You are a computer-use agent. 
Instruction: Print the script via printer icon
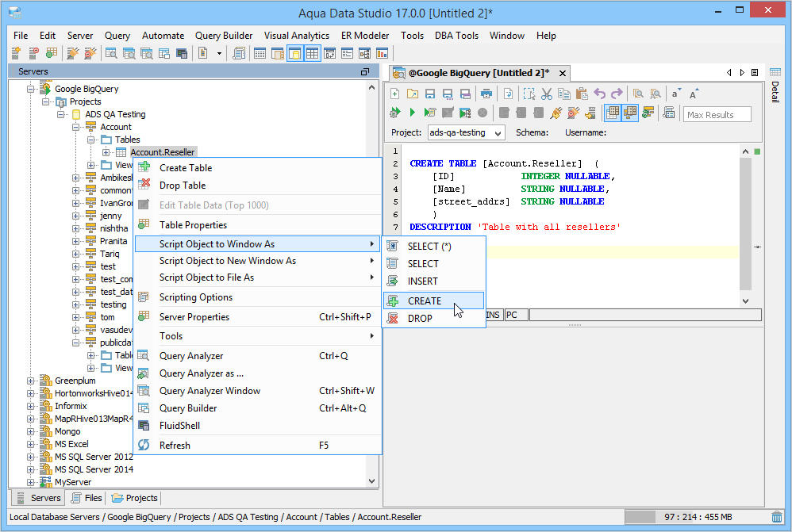tap(486, 94)
